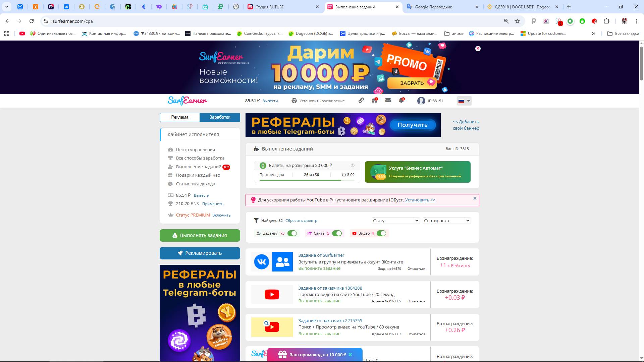Click the VK logo in first task
Viewport: 644px width, 362px height.
click(x=261, y=262)
